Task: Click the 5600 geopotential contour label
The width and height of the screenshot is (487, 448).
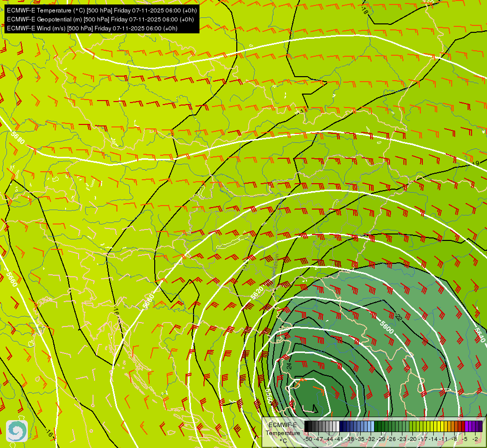Action: tap(387, 327)
